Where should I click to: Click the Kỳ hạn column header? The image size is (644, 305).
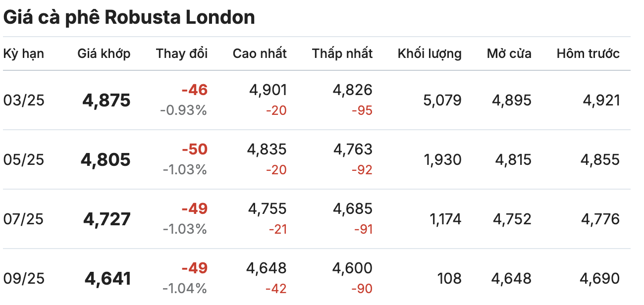coord(24,53)
